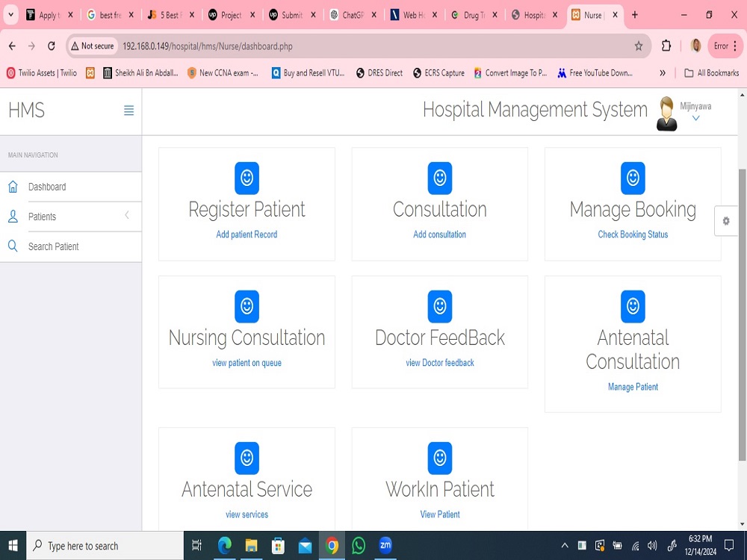The image size is (747, 560).
Task: Open the taskbar notifications center icon
Action: [728, 545]
